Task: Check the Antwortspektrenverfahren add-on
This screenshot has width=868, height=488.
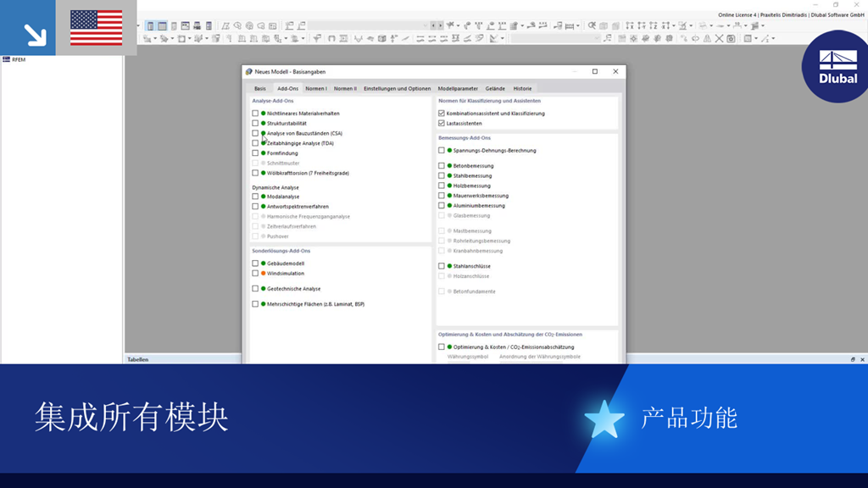Action: point(255,207)
